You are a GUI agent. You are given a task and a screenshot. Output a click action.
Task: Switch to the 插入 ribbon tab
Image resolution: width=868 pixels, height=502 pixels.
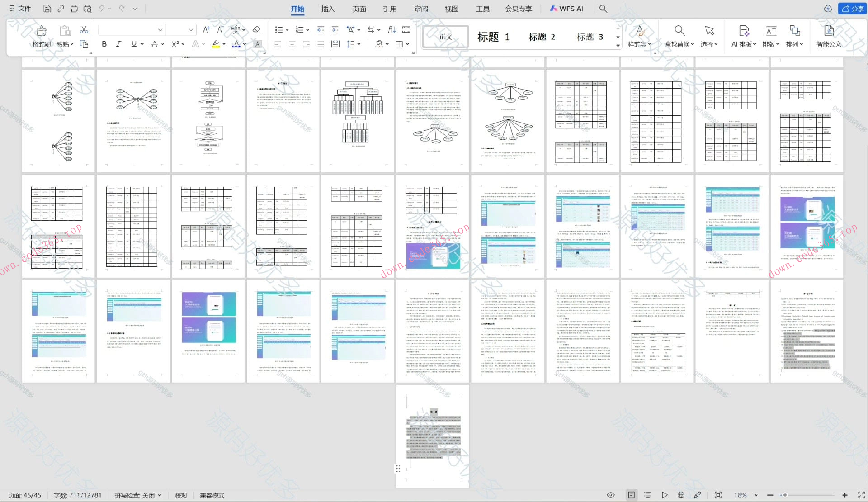(328, 9)
